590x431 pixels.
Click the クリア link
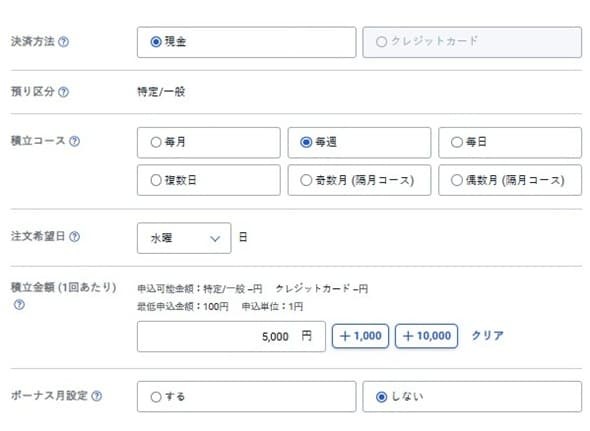488,335
